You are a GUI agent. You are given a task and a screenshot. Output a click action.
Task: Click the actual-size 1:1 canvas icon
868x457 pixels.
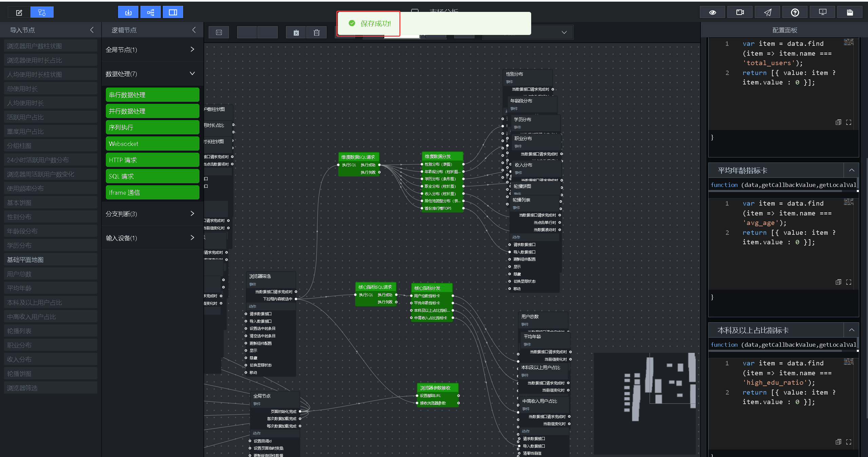[x=219, y=33]
